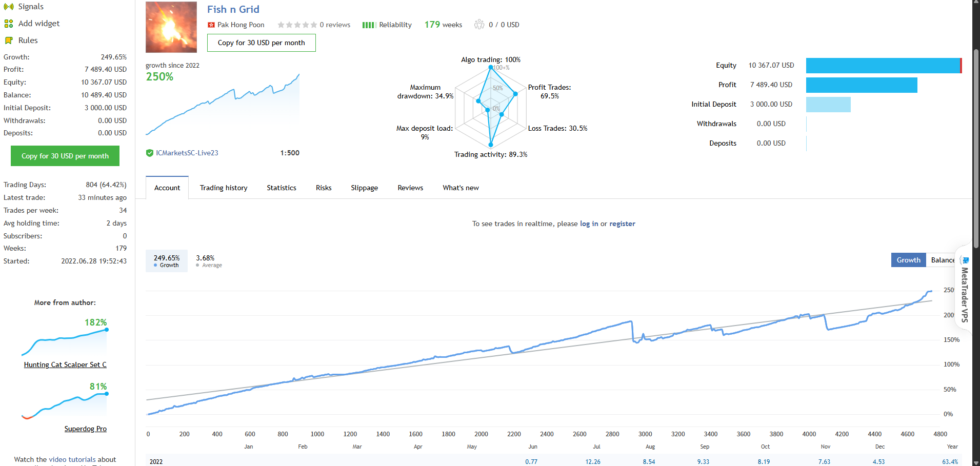This screenshot has height=466, width=980.
Task: Toggle the 3.68% Average series legend
Action: [x=209, y=261]
